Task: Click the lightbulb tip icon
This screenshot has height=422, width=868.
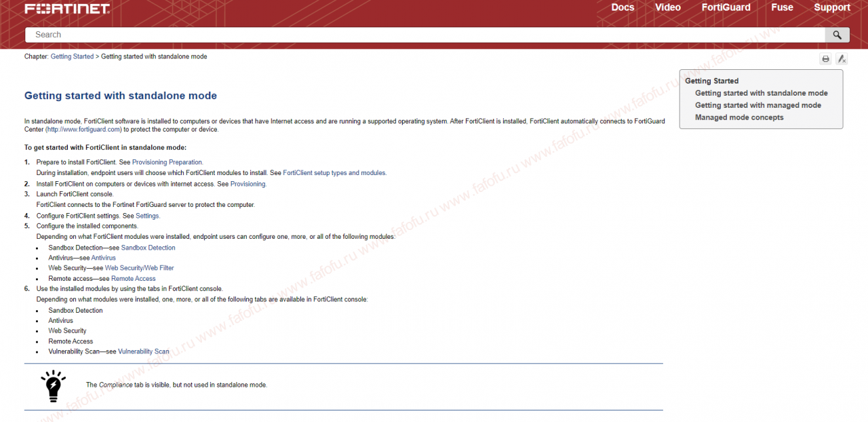Action: tap(53, 385)
